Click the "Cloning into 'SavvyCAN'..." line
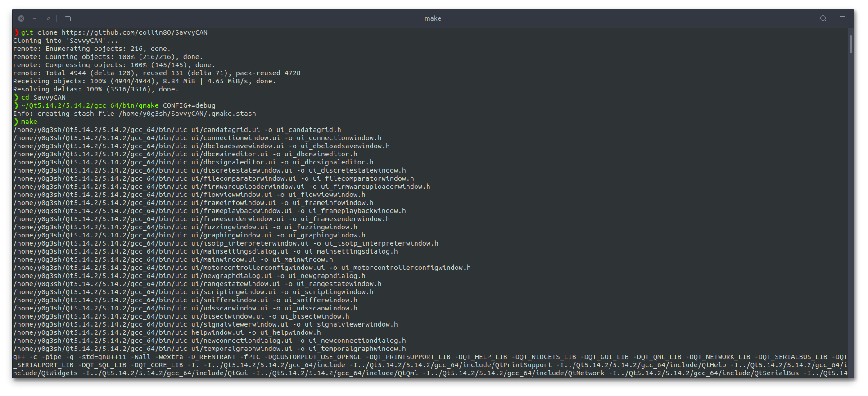 [65, 41]
